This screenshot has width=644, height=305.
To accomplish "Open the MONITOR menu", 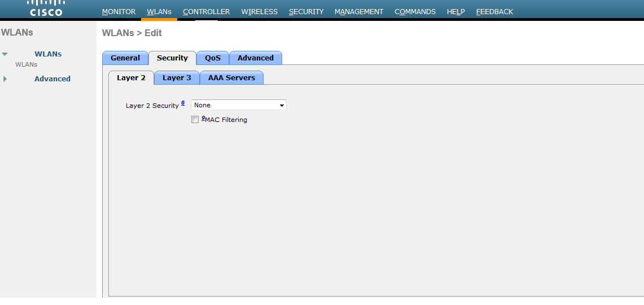I will click(x=119, y=11).
